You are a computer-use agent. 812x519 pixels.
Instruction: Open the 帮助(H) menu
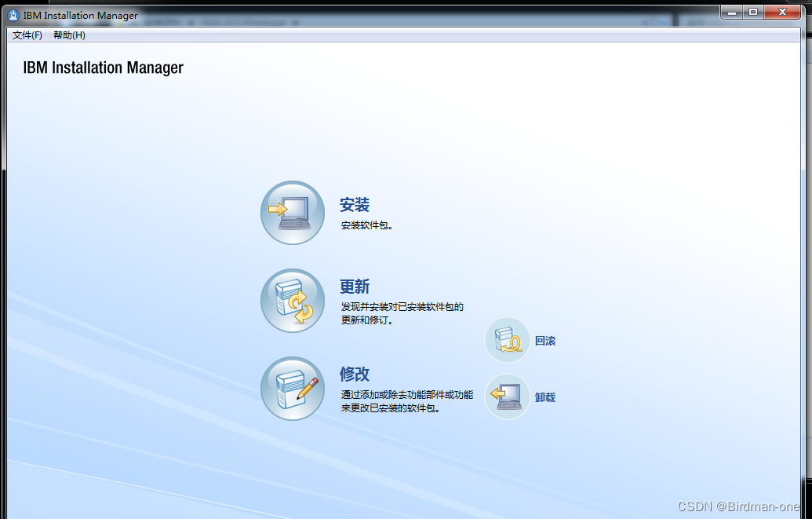point(69,35)
